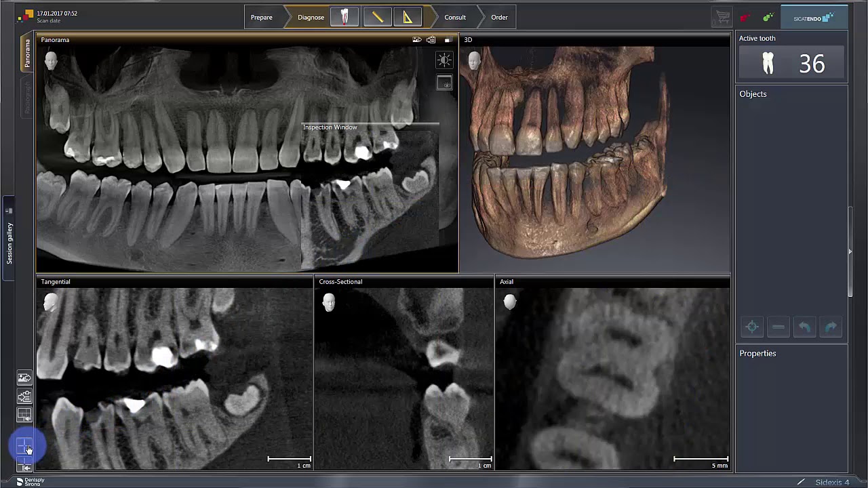This screenshot has height=488, width=868.
Task: Click the red plugin icon in top bar
Action: coord(745,18)
